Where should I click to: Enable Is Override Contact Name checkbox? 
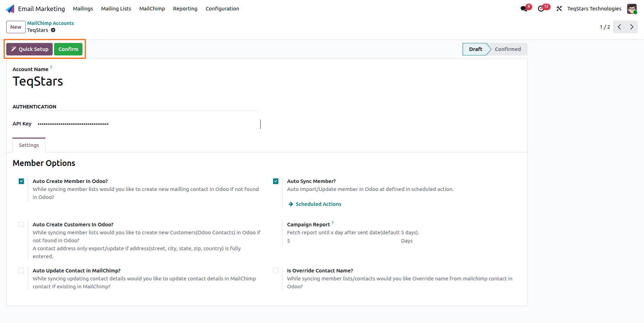click(x=276, y=271)
